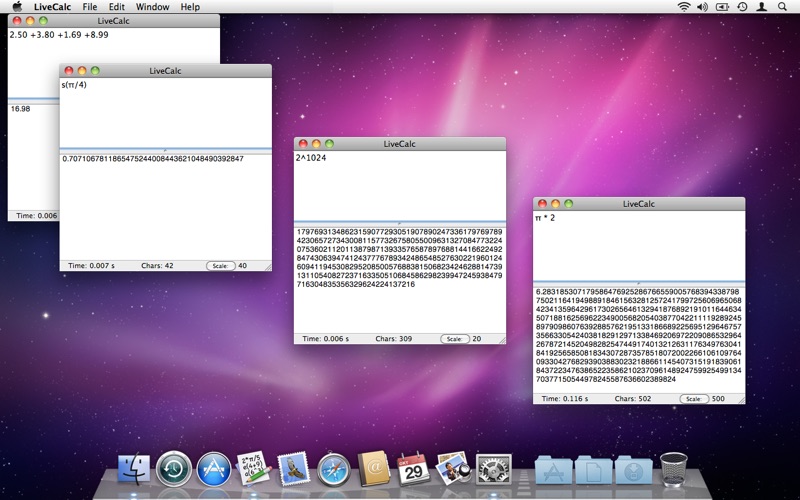Click title bar of the 2^1024 LiveCalc window

[x=399, y=144]
